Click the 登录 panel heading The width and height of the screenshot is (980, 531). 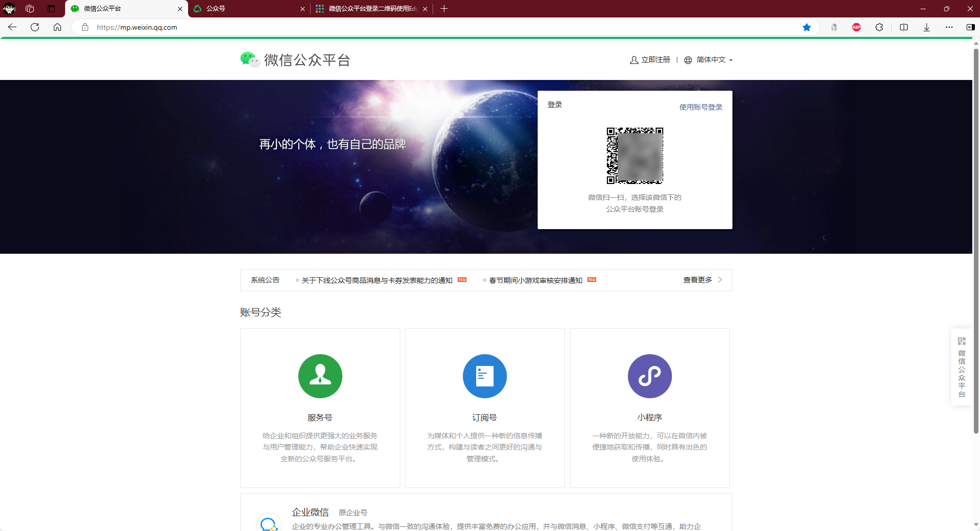coord(555,105)
